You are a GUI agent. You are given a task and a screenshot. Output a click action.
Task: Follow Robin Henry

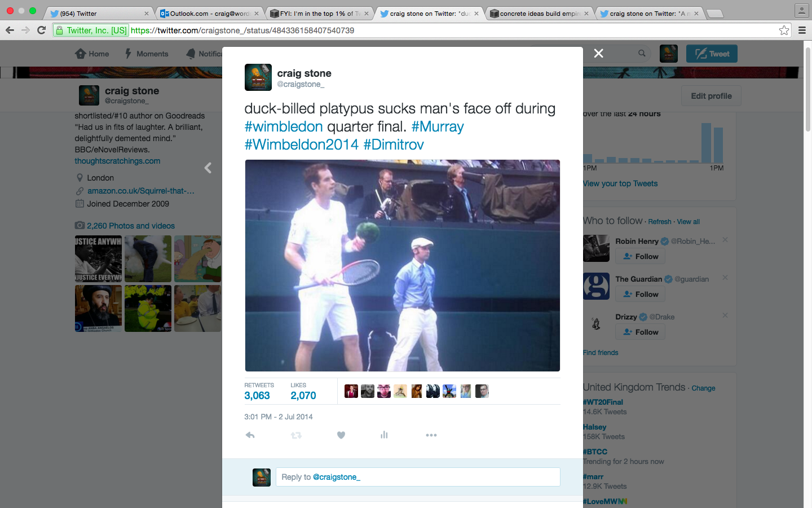641,256
